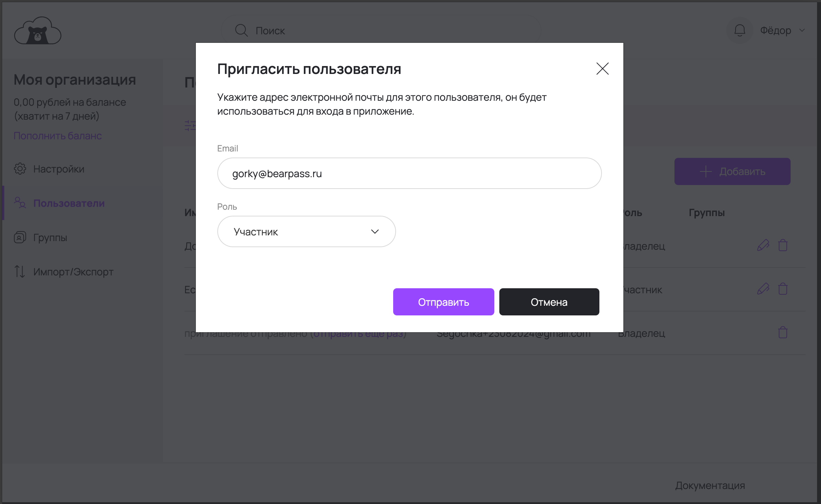Click the Email input field
Image resolution: width=821 pixels, height=504 pixels.
pyautogui.click(x=409, y=174)
